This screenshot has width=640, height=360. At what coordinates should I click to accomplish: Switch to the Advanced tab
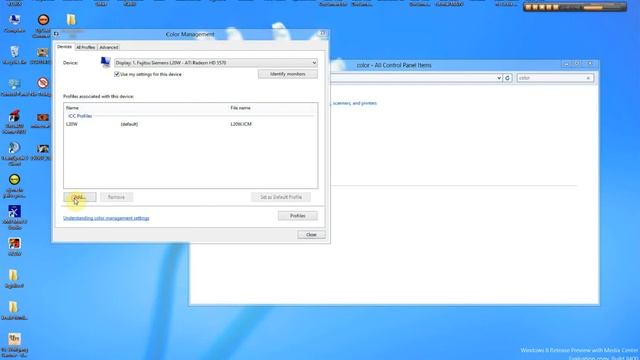[x=109, y=47]
